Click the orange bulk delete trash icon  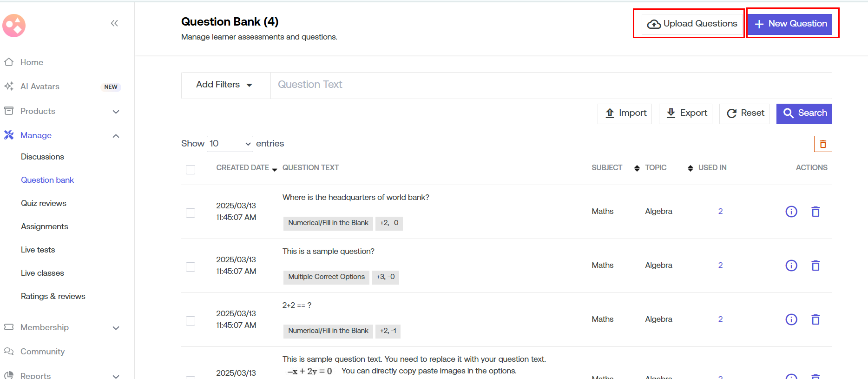(822, 144)
